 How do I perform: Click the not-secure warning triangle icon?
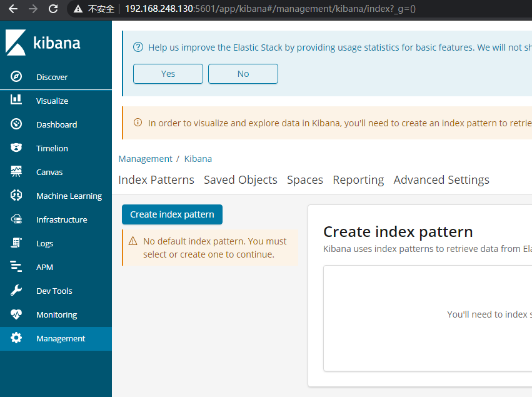(78, 9)
